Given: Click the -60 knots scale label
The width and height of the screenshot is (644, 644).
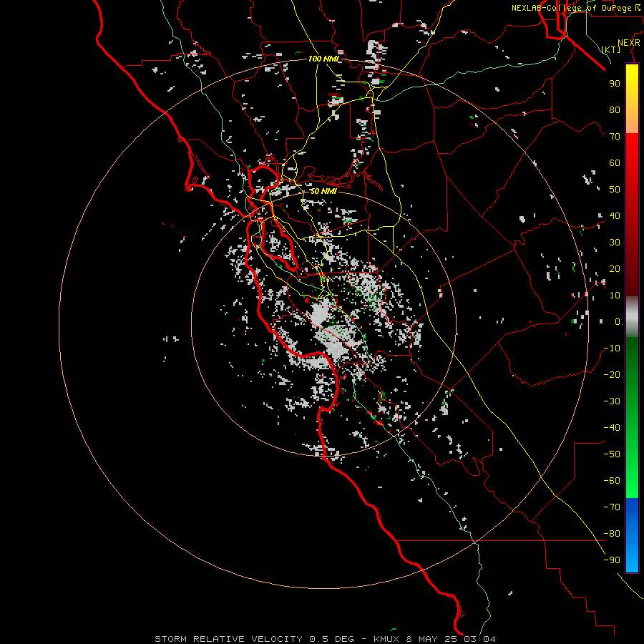Looking at the screenshot, I should [x=612, y=481].
